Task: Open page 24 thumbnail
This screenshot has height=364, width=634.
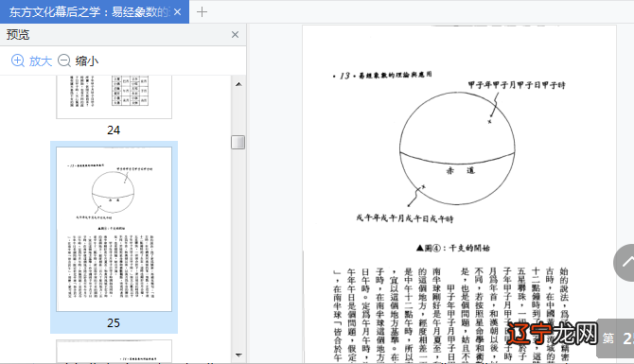Action: (x=114, y=96)
